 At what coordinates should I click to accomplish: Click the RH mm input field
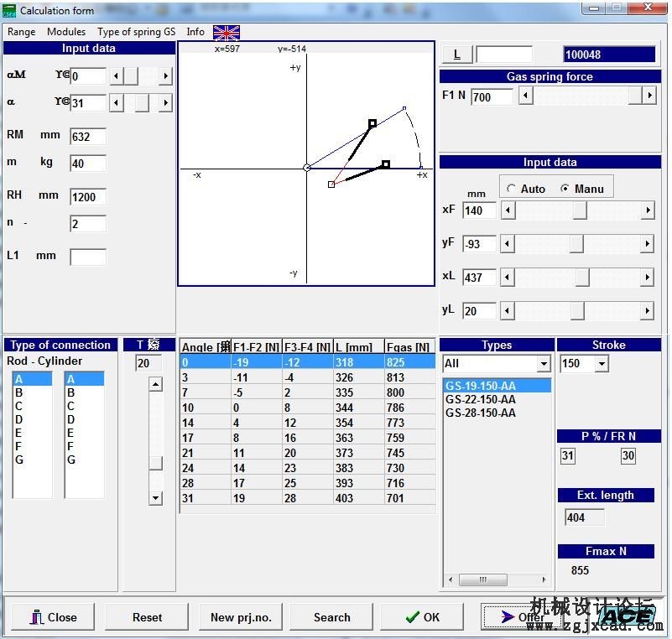click(x=88, y=197)
